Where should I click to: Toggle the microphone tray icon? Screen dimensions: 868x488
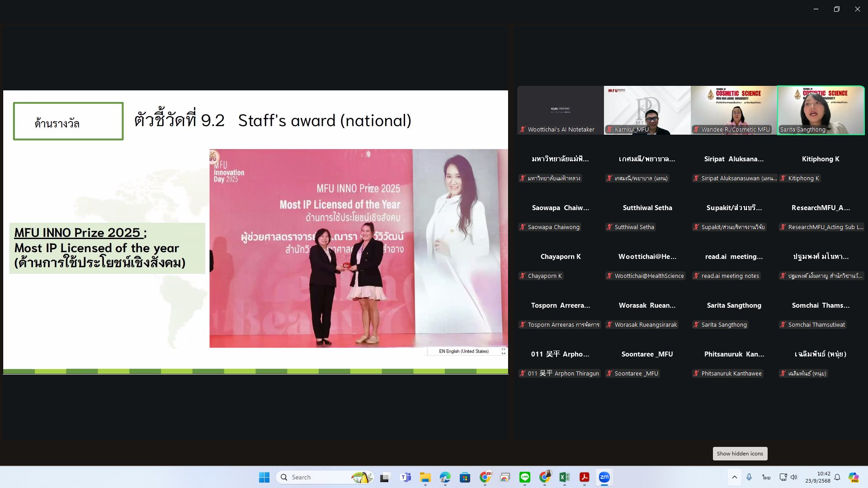[x=749, y=477]
